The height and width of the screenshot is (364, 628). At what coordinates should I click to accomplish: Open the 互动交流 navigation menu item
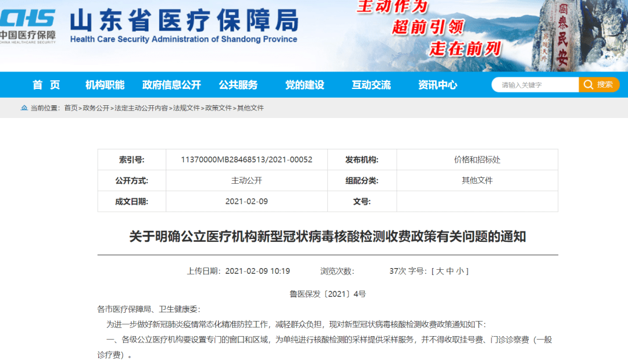click(371, 85)
